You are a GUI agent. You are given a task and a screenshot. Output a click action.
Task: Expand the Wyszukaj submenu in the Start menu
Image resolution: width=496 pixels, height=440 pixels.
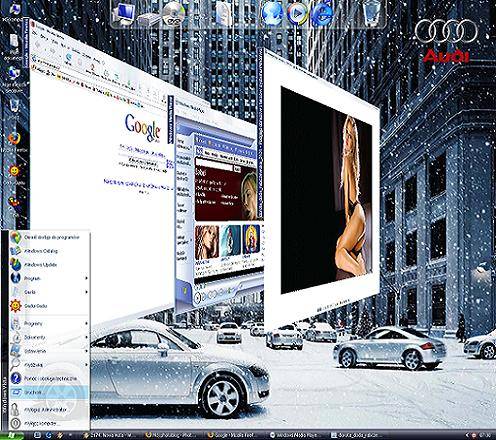(49, 365)
